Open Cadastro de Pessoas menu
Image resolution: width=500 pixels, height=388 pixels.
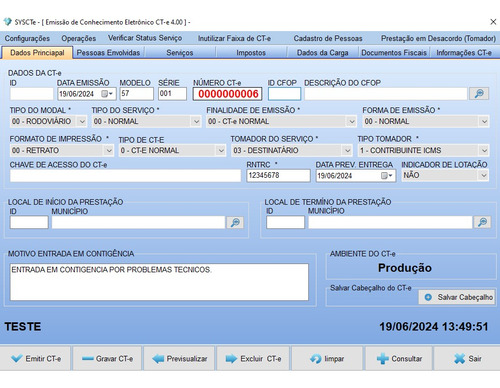(328, 38)
